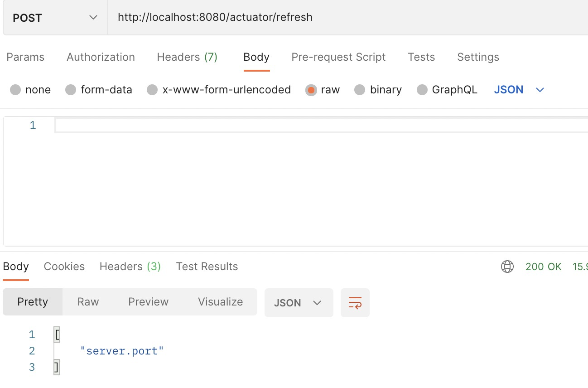The image size is (588, 388).
Task: Switch response view to Raw
Action: (x=88, y=302)
